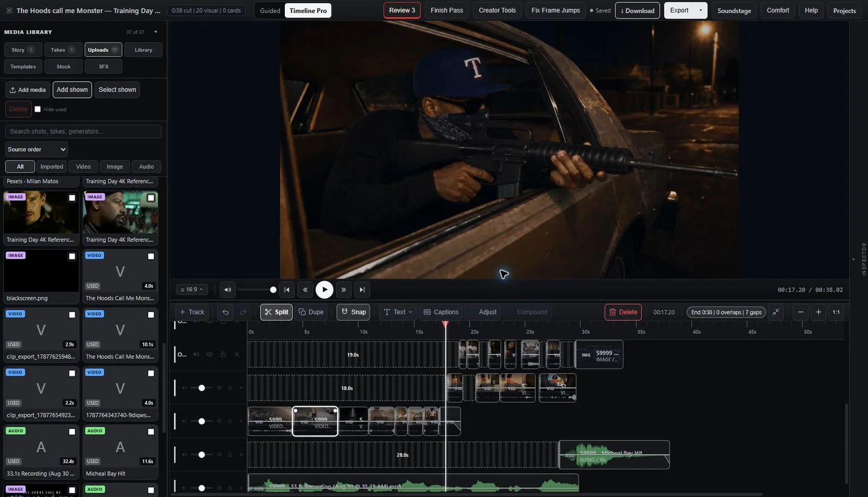Toggle visibility of the 19.0s gap track
This screenshot has width=868, height=497.
(x=209, y=354)
